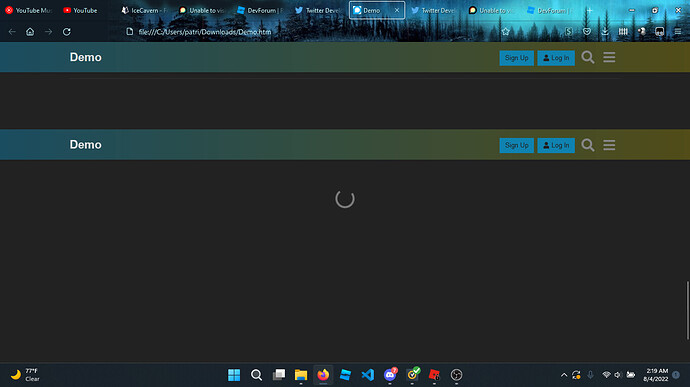690x387 pixels.
Task: Switch to the second Unable to visit tab
Action: point(492,10)
